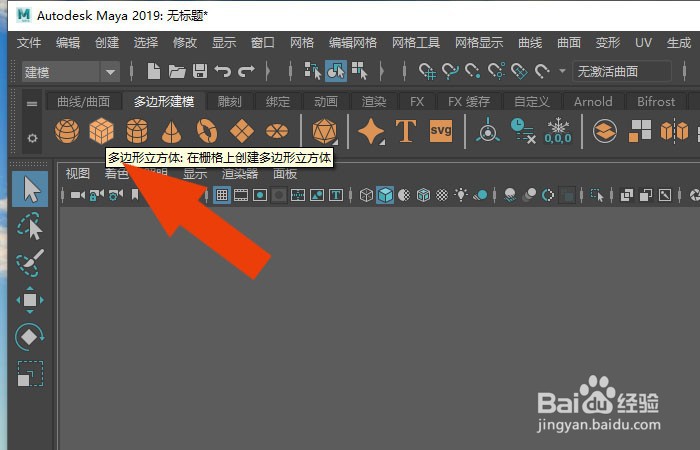Viewport: 700px width, 450px height.
Task: Open the 文件 menu
Action: coord(29,43)
